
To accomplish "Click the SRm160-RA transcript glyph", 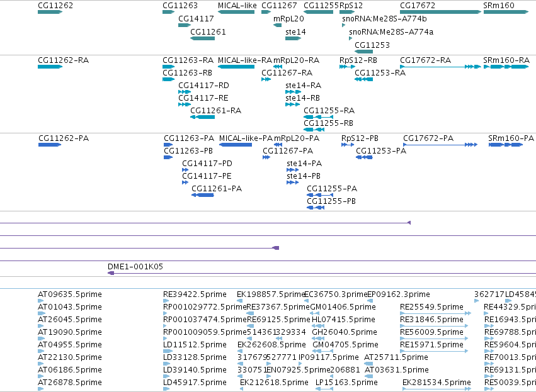I will click(506, 67).
